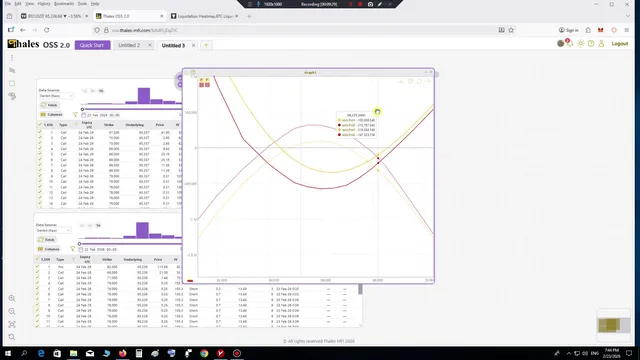Click the timeline slider handle in lower panel
Image resolution: width=640 pixels, height=360 pixels.
(80, 244)
